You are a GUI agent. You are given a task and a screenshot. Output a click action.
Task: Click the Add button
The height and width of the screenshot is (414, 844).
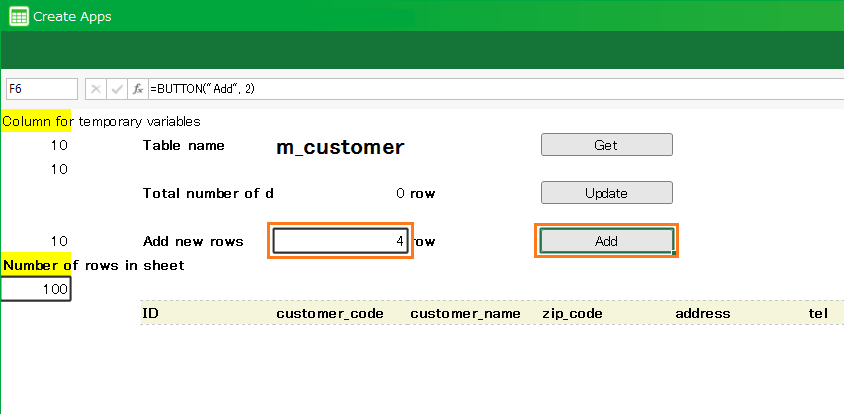606,241
